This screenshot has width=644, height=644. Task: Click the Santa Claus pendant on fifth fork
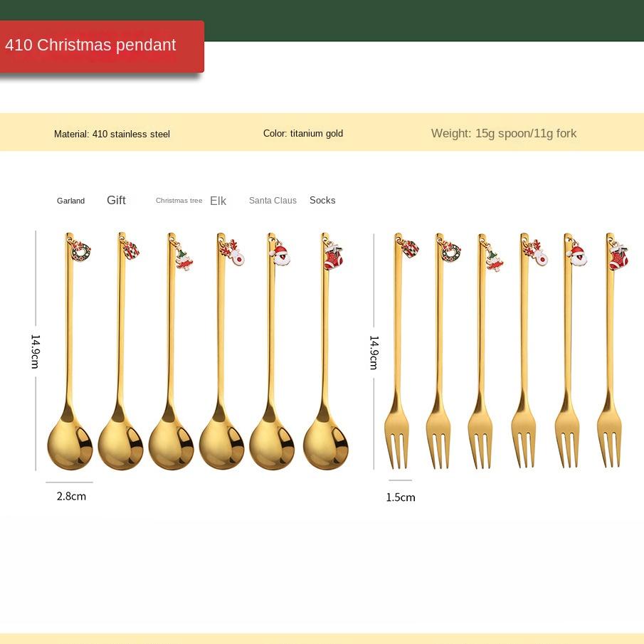click(576, 254)
